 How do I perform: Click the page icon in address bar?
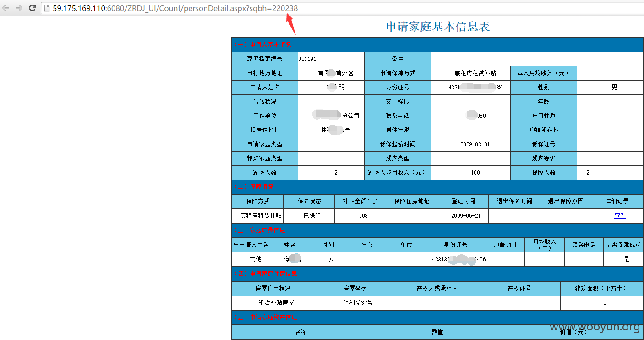click(47, 8)
